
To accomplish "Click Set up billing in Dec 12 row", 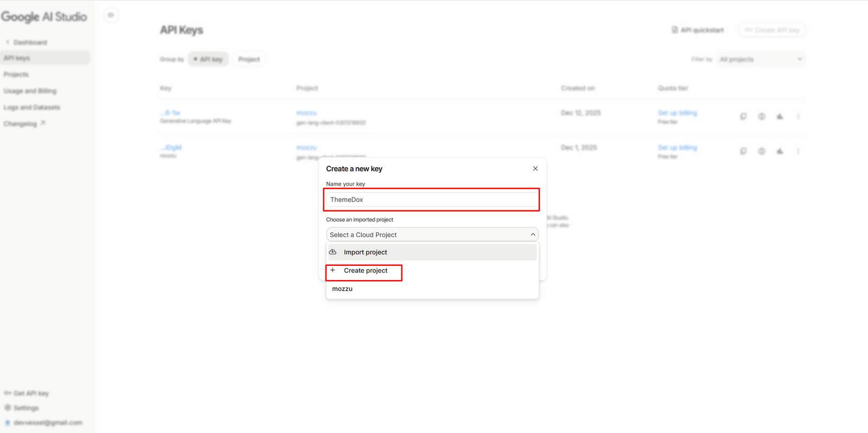I will [677, 113].
